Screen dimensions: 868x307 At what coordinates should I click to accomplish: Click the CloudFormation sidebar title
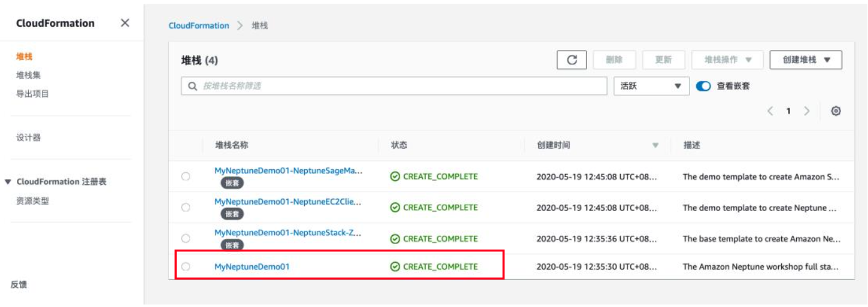coord(56,23)
